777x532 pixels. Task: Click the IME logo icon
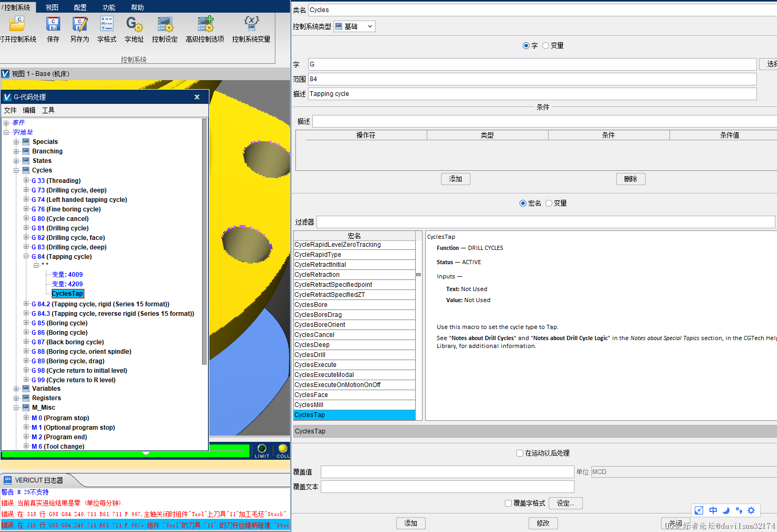(x=699, y=510)
